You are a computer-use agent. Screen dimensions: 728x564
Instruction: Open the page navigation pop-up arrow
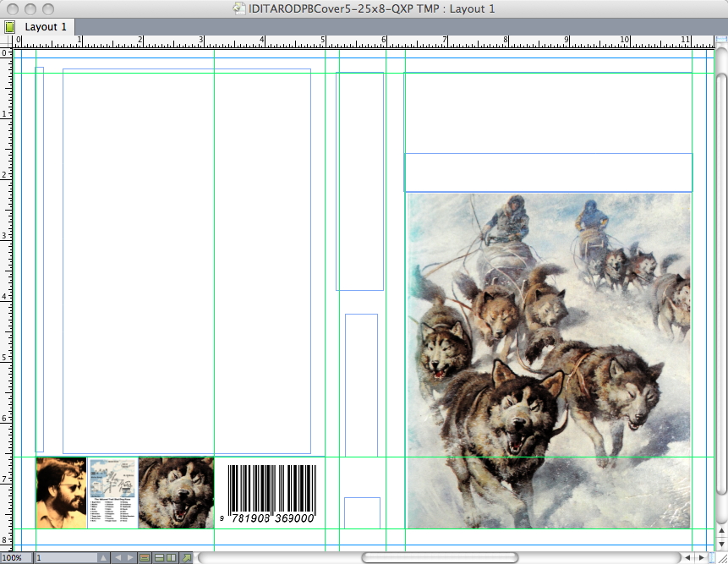tap(103, 557)
